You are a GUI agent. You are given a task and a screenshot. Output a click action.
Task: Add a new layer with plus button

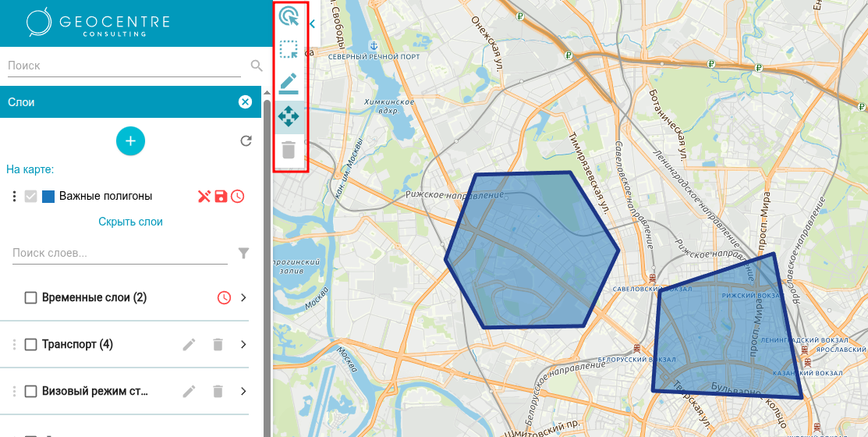[x=131, y=141]
